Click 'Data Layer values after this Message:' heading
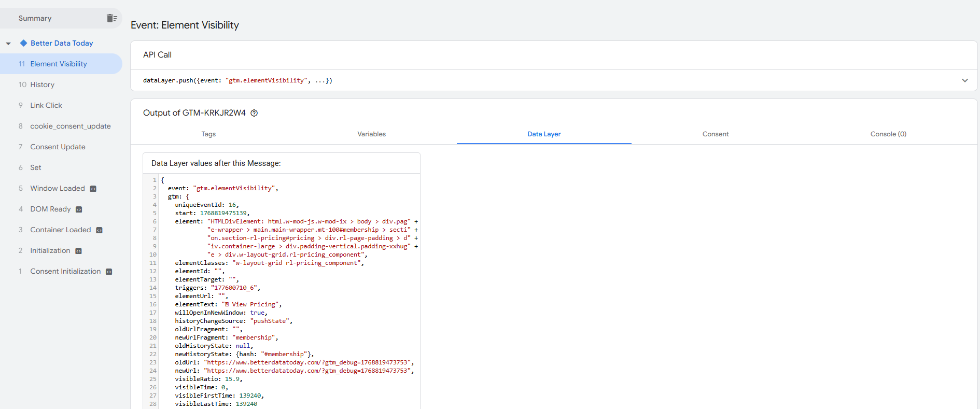Viewport: 980px width, 409px height. (x=216, y=163)
